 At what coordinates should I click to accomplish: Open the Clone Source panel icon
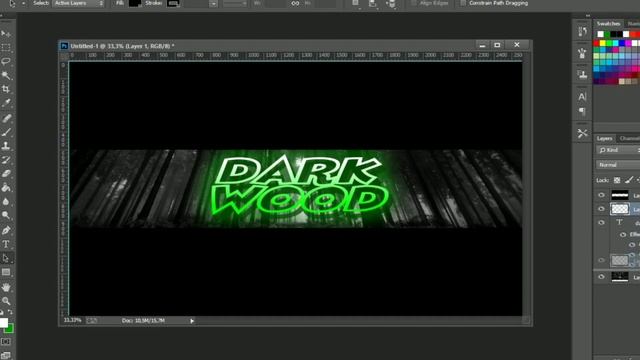tap(582, 74)
